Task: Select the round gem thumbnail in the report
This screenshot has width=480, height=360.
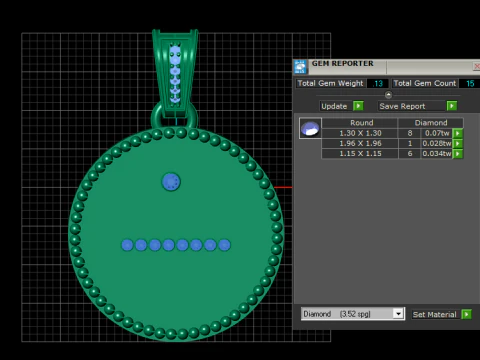Action: pyautogui.click(x=310, y=128)
